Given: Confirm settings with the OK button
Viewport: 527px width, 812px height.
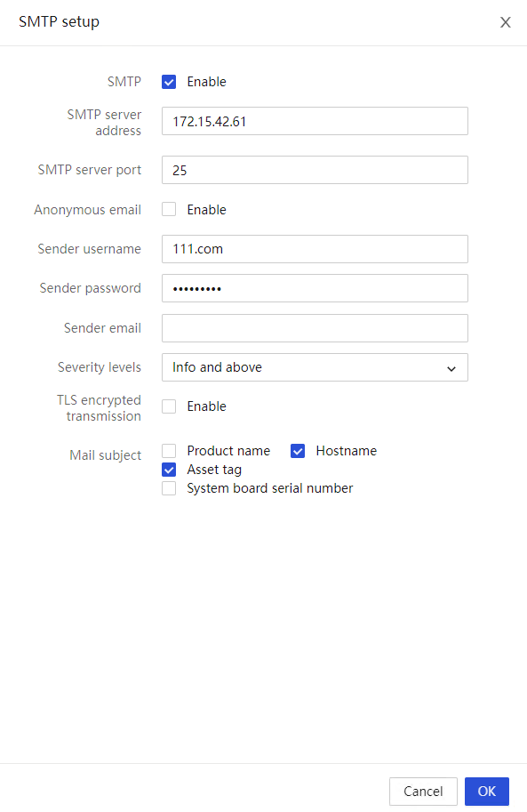Looking at the screenshot, I should 487,792.
